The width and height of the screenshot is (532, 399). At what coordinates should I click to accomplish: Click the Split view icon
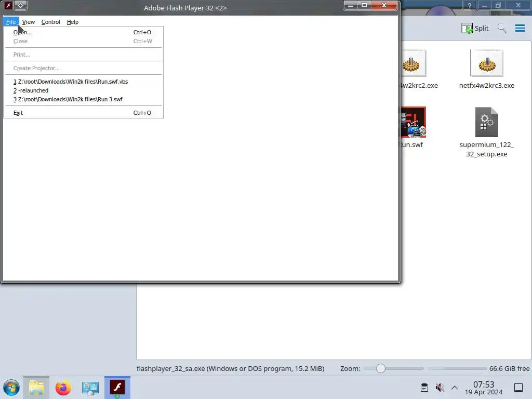[467, 28]
